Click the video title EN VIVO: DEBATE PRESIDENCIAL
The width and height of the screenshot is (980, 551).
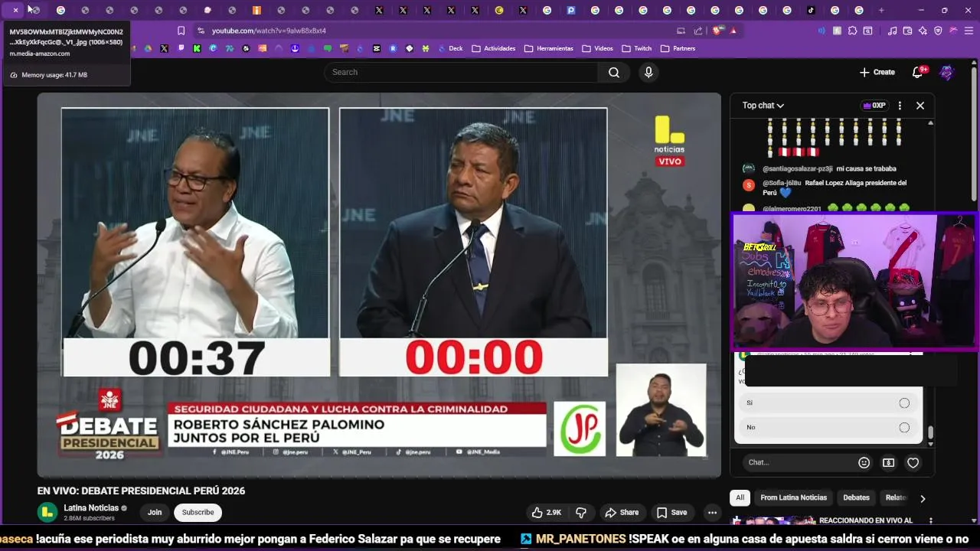pos(141,491)
